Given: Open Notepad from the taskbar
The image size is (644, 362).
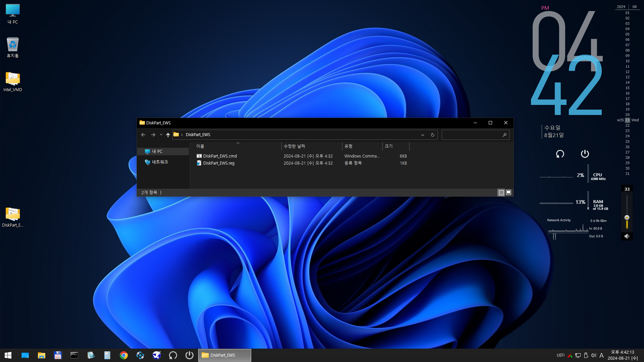Looking at the screenshot, I should coord(91,355).
